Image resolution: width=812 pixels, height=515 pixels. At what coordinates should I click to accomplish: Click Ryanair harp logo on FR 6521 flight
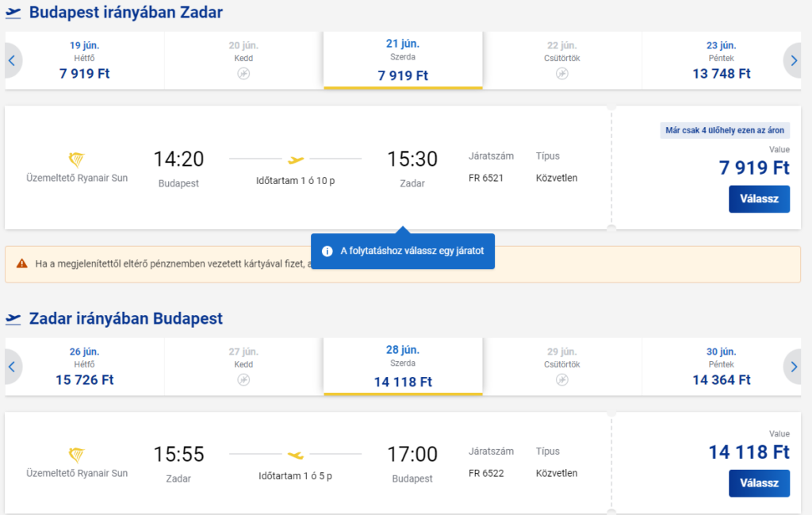point(77,159)
